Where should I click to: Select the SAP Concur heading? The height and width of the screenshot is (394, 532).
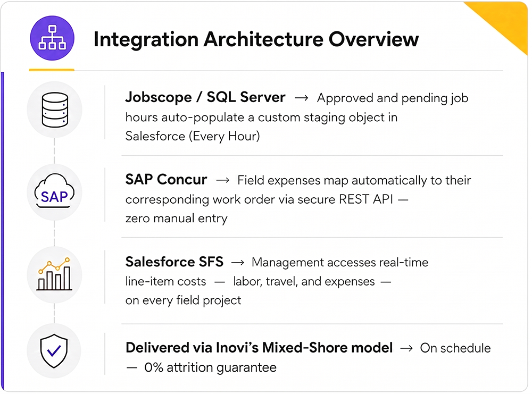[166, 179]
